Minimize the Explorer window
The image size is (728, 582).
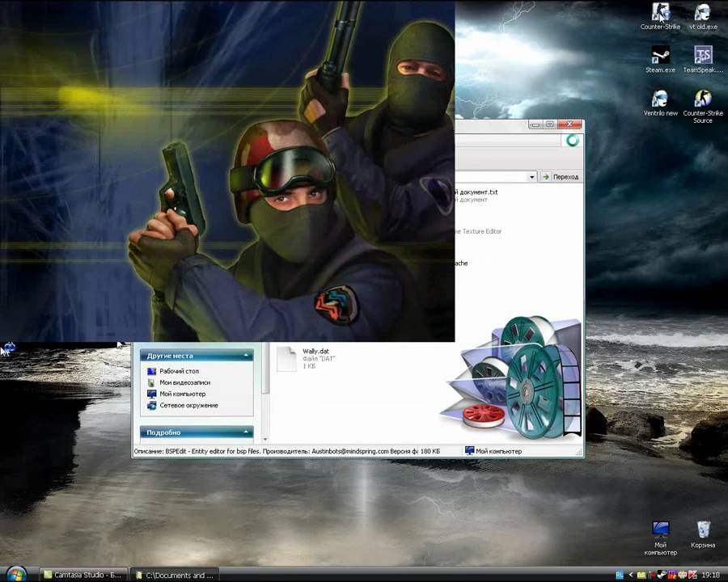[535, 124]
